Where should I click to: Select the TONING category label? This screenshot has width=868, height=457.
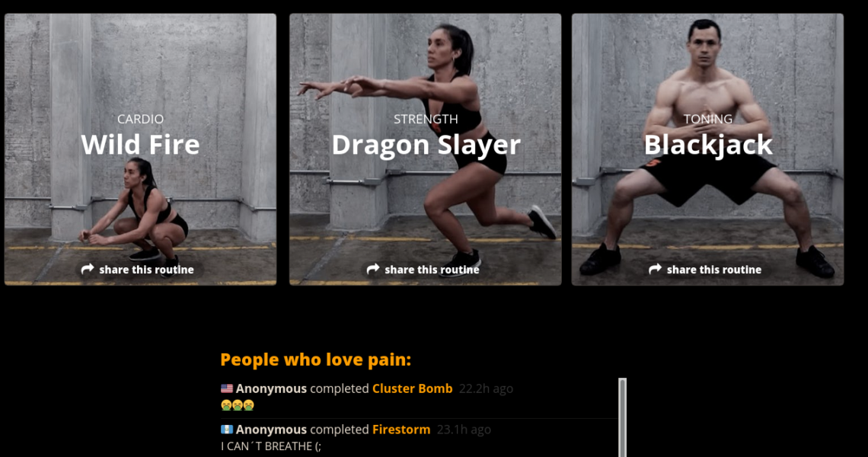[x=708, y=119]
